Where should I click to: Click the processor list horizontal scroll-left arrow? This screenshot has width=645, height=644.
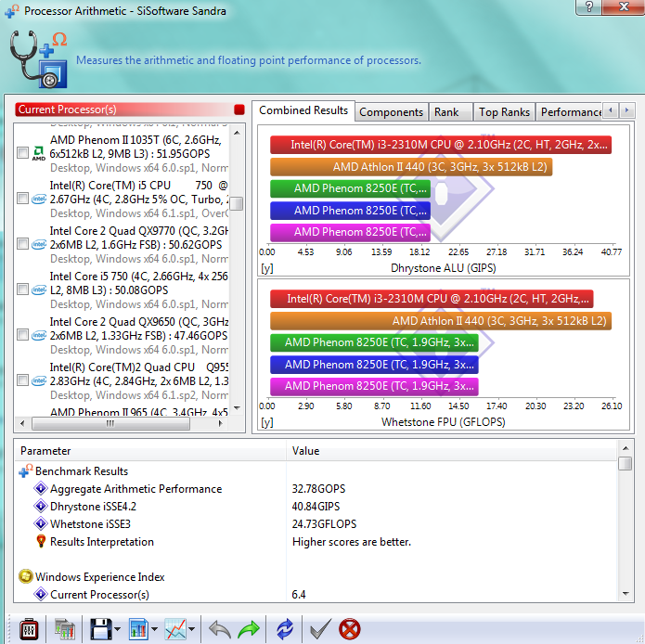[x=22, y=423]
